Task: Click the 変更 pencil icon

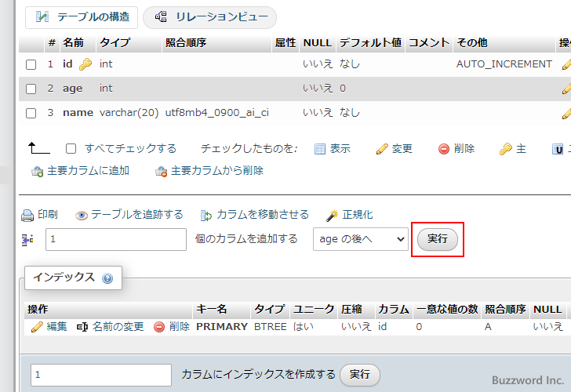Action: tap(382, 149)
